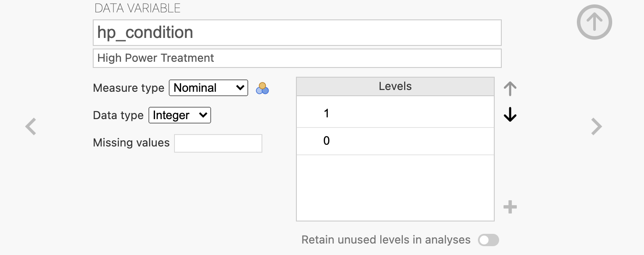
Task: Select level 0 in the Levels list
Action: (x=395, y=141)
